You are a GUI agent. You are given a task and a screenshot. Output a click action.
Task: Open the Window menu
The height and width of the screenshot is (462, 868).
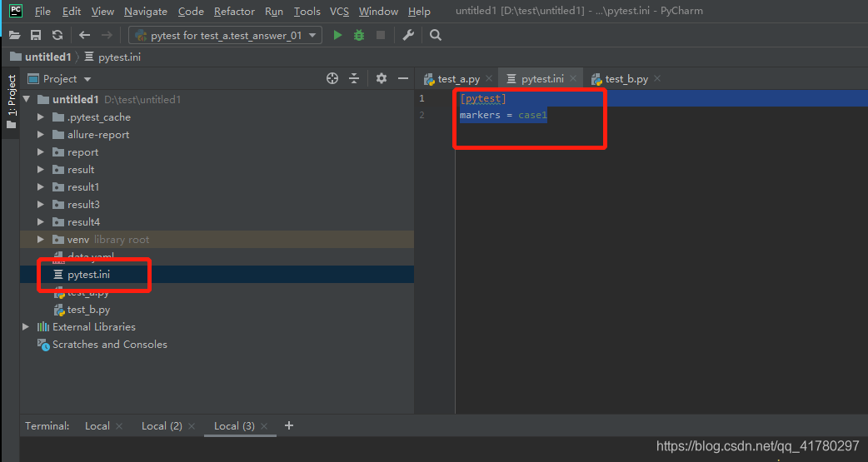point(378,11)
